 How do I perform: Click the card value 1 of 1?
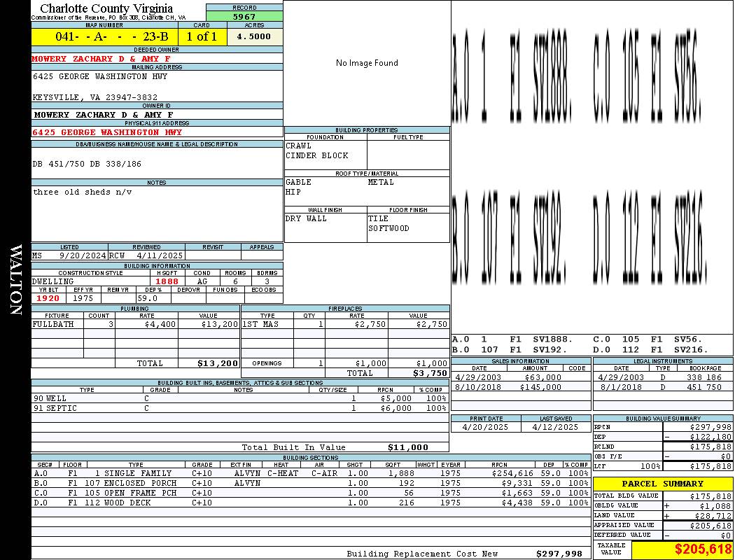point(202,36)
